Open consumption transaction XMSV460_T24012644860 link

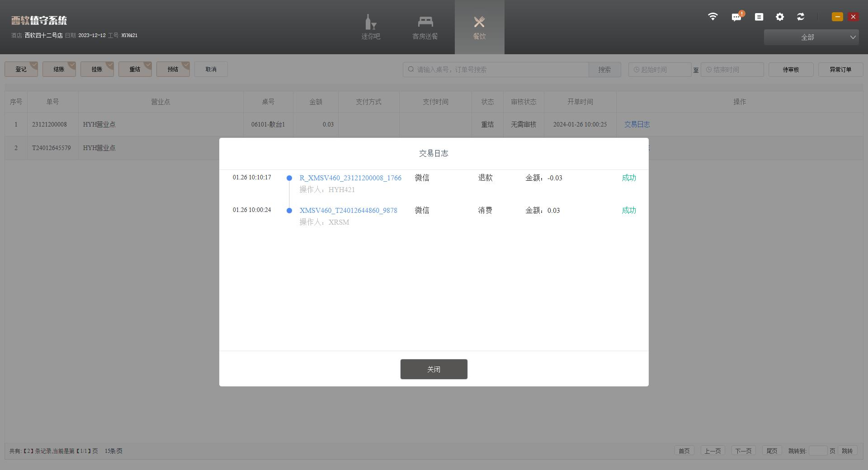(348, 211)
